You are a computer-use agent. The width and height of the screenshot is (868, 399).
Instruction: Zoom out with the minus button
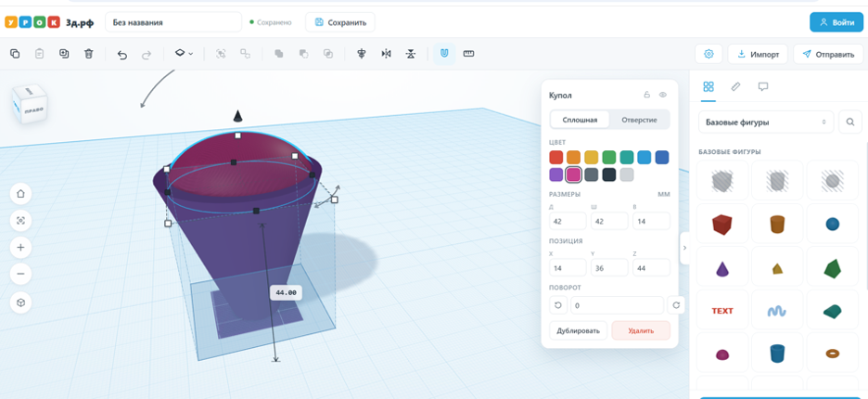tap(21, 274)
